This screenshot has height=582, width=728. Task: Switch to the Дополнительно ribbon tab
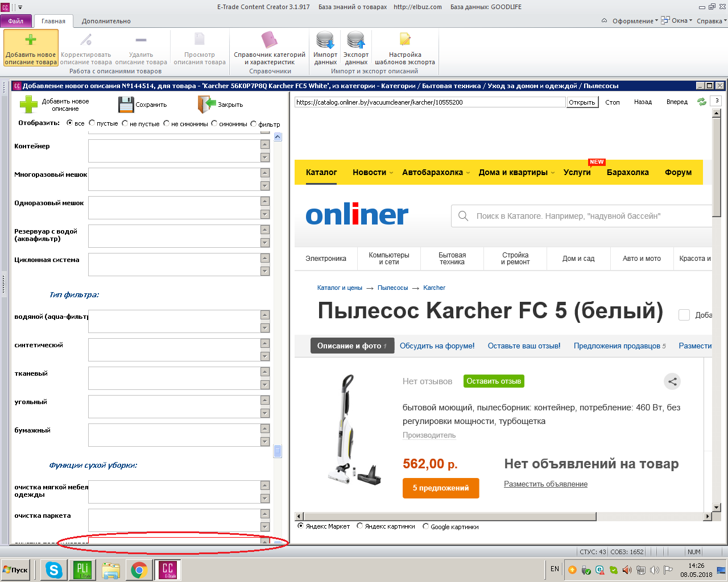[106, 21]
